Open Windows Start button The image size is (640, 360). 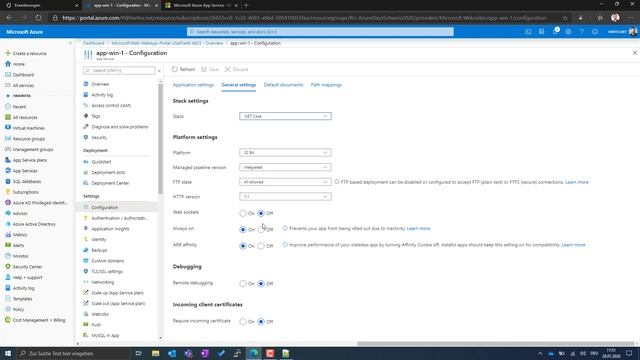[8, 353]
